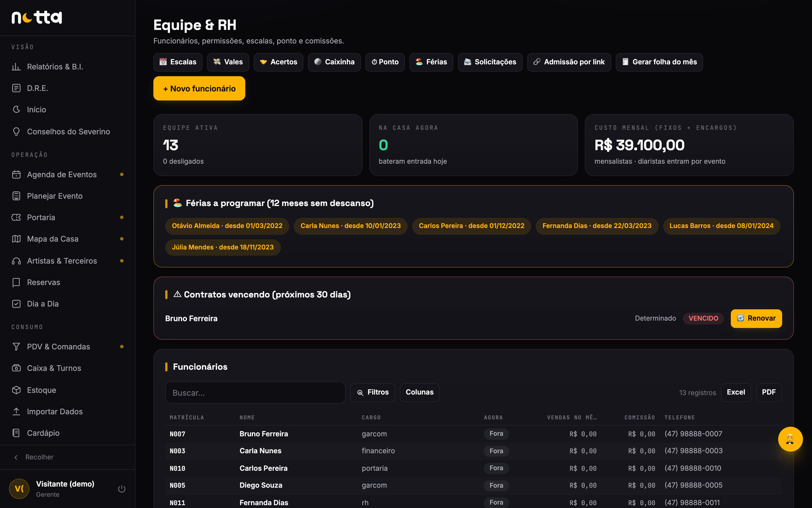Click the Início moon icon
Image resolution: width=812 pixels, height=508 pixels.
coord(16,110)
